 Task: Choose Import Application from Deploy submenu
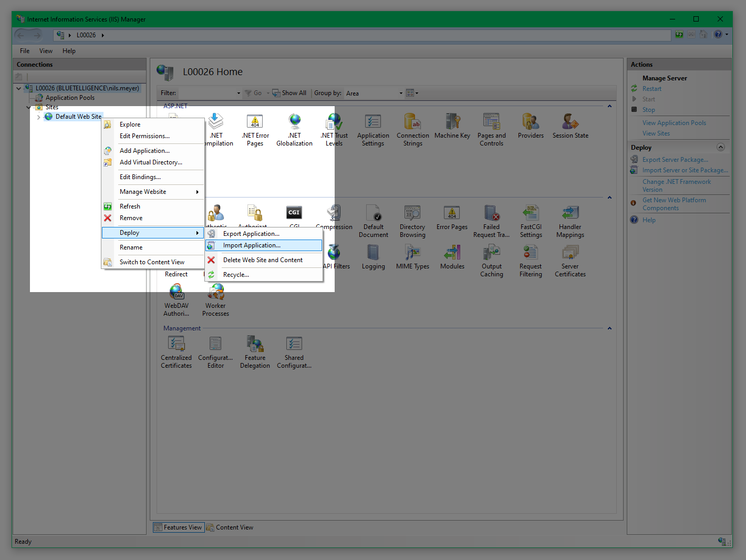point(252,245)
